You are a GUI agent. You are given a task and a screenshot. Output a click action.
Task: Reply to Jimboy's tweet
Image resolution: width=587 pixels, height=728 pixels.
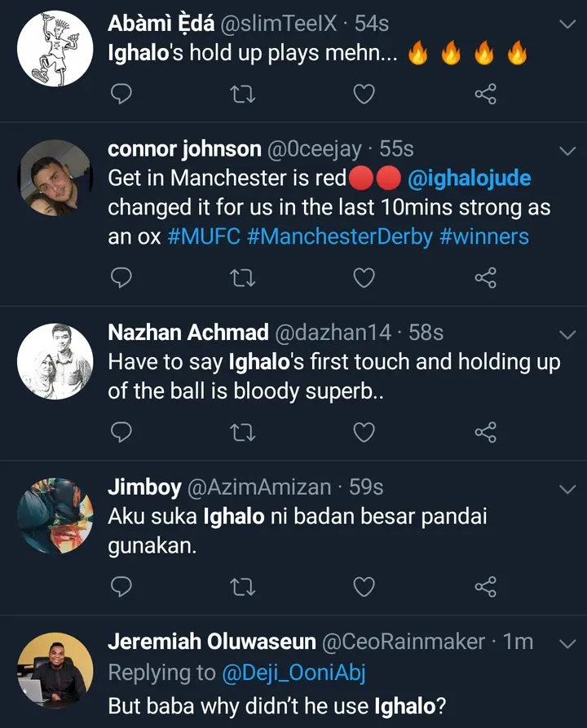pyautogui.click(x=121, y=586)
